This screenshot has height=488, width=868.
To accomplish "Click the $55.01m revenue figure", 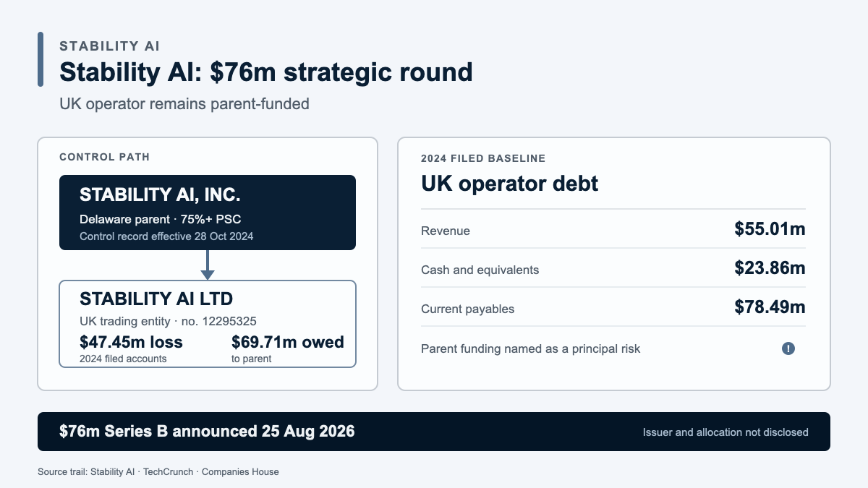I will tap(770, 229).
